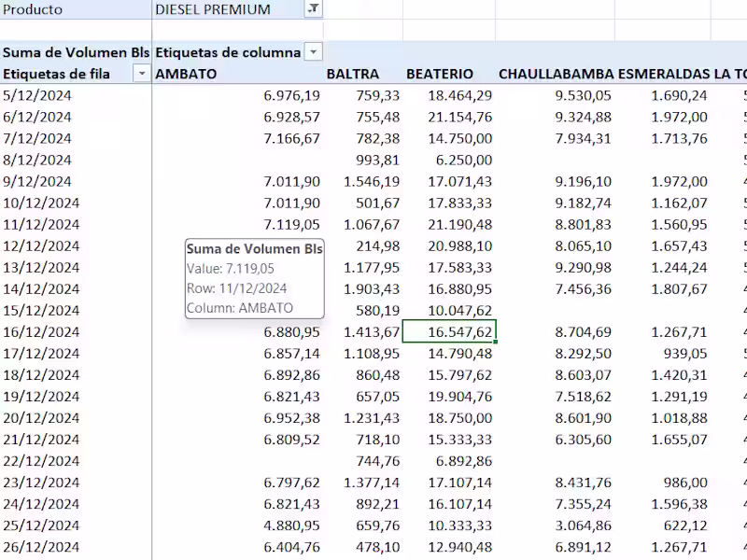The image size is (747, 560).
Task: Select the AMBATO column header
Action: click(x=186, y=74)
